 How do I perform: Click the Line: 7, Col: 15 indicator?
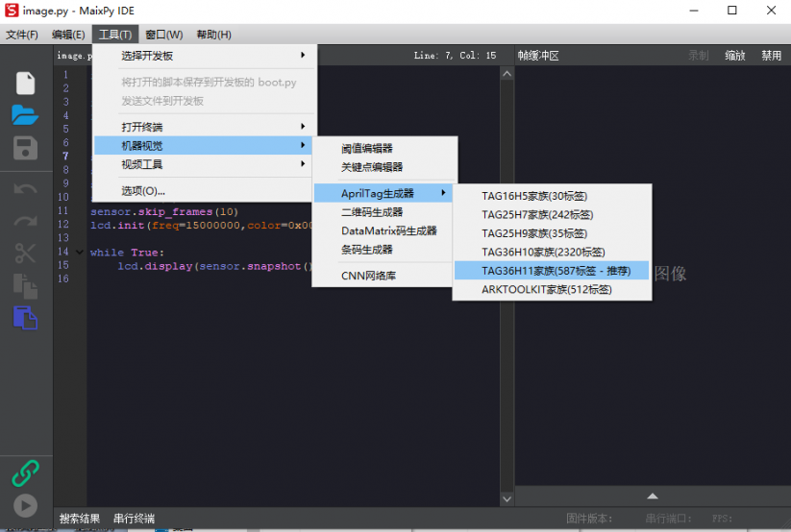click(x=455, y=56)
